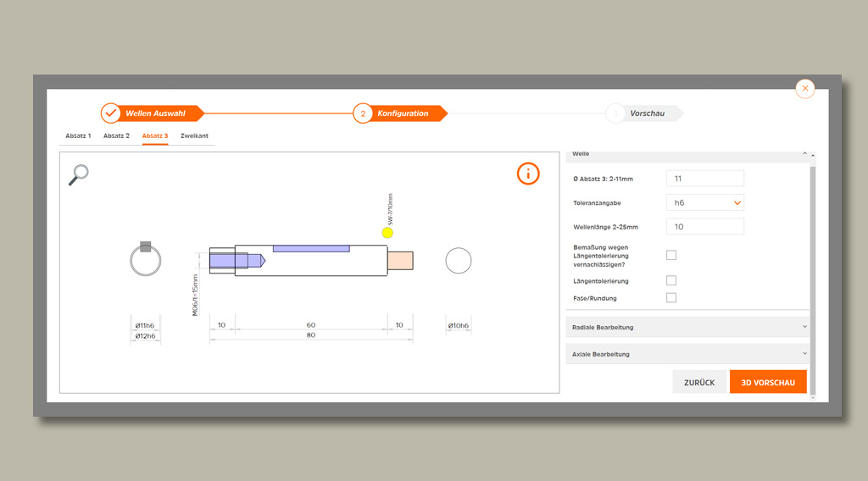Screen dimensions: 868x481
Task: Click the purple keyway slot on shaft
Action: pos(310,248)
